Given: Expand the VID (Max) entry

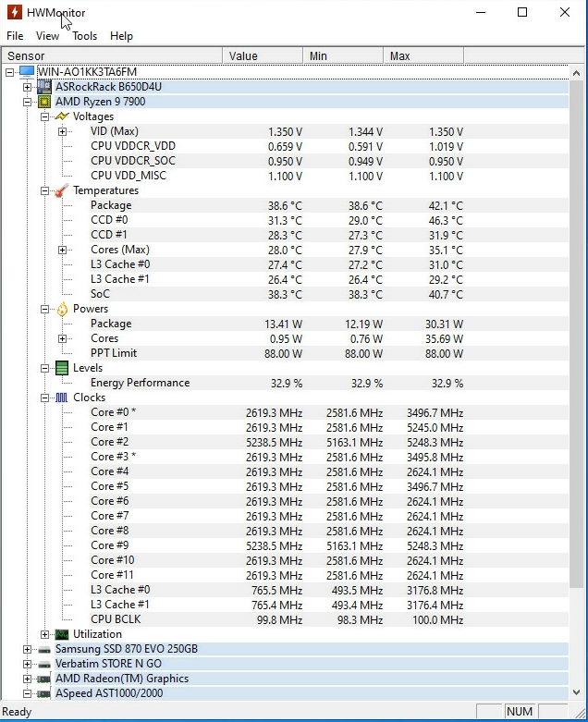Looking at the screenshot, I should click(x=62, y=131).
